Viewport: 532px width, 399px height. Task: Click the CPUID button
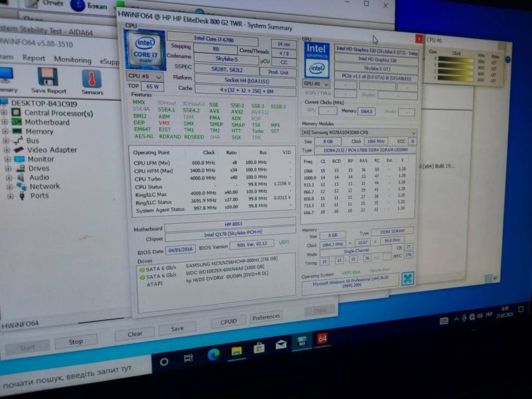coord(229,321)
